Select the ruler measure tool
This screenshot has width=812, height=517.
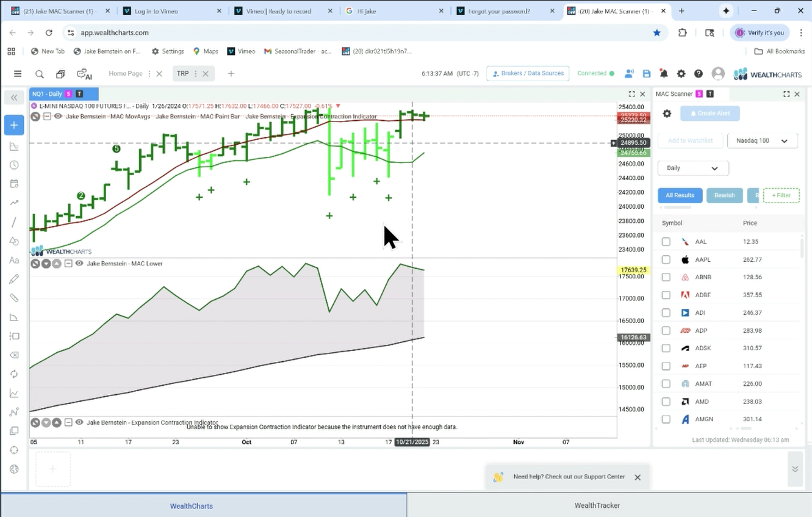coord(14,298)
